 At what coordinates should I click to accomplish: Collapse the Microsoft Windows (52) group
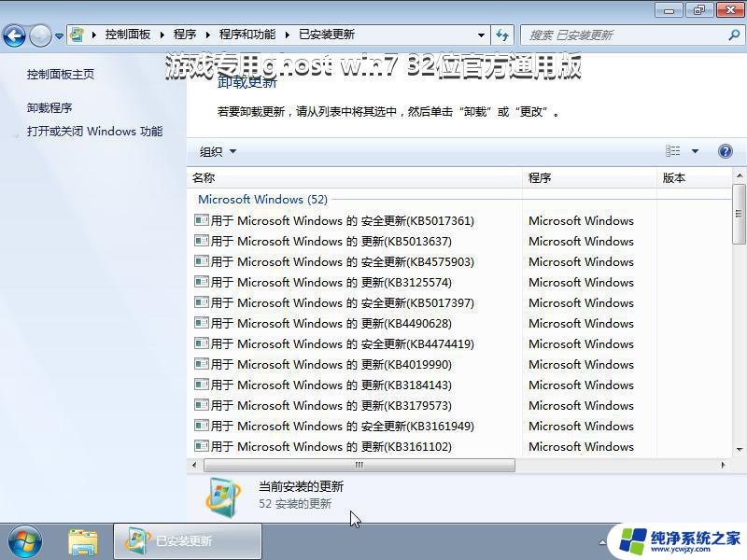point(263,199)
